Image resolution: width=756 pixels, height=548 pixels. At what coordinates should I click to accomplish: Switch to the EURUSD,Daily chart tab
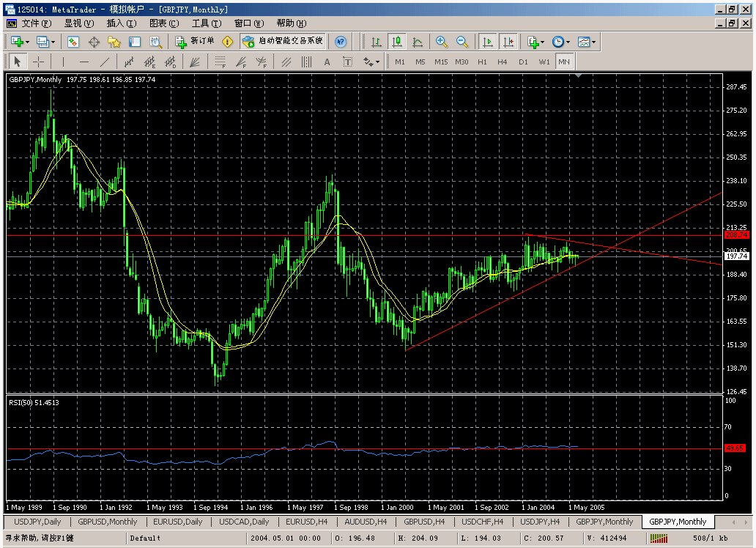point(177,522)
